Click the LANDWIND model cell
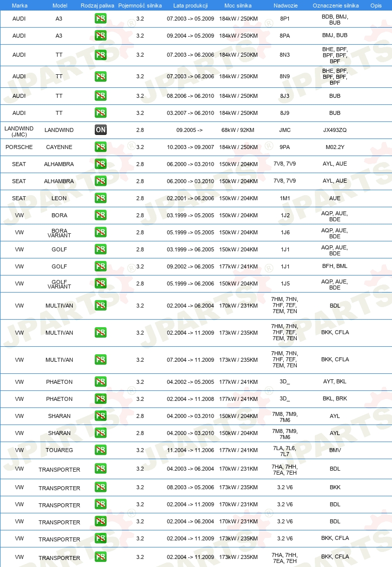Viewport: 392px width, 567px height. [x=59, y=130]
